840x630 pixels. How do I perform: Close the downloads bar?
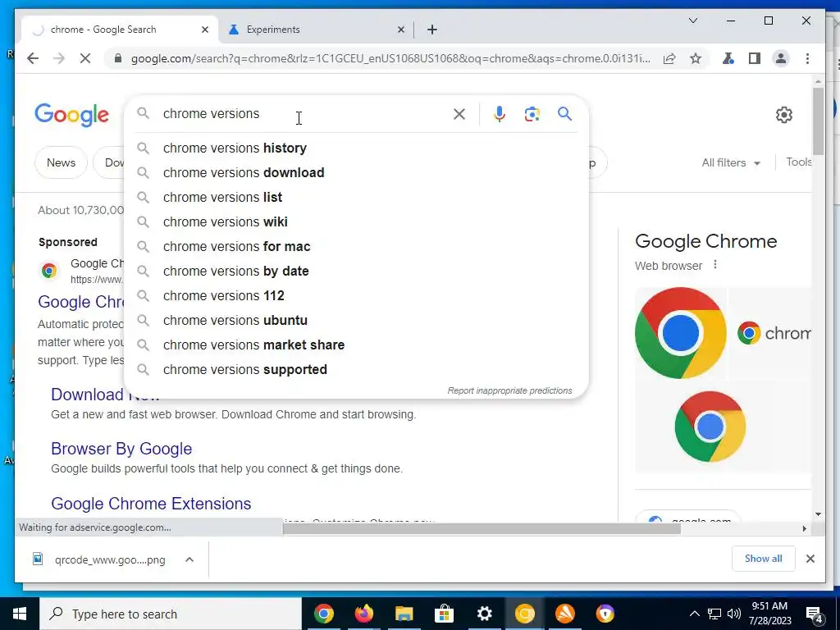pyautogui.click(x=810, y=559)
